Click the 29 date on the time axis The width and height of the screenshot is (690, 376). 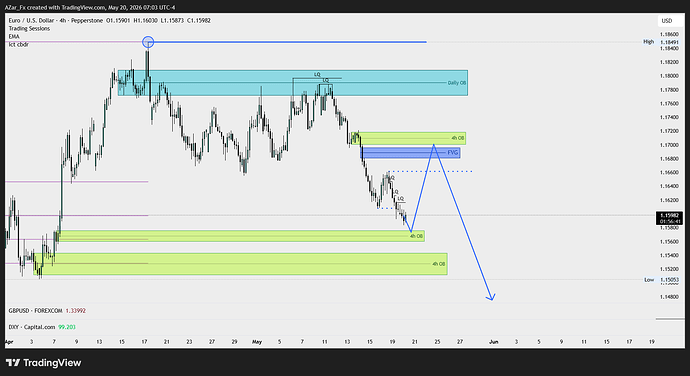point(235,342)
